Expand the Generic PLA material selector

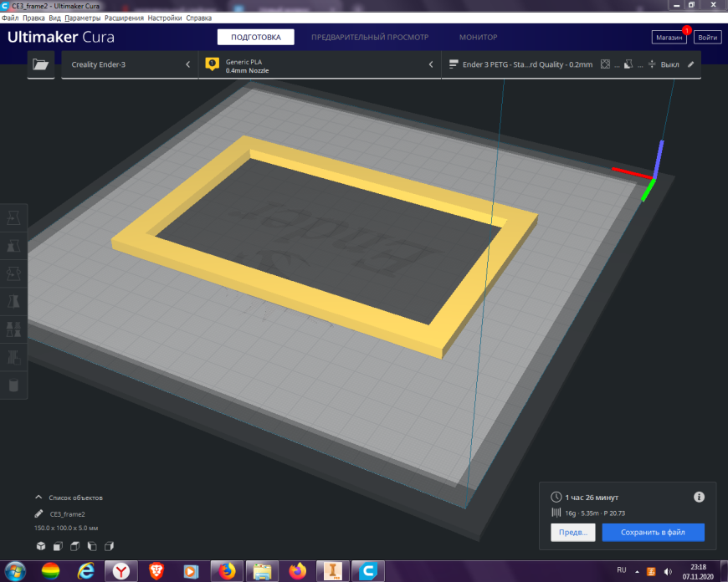tap(320, 64)
